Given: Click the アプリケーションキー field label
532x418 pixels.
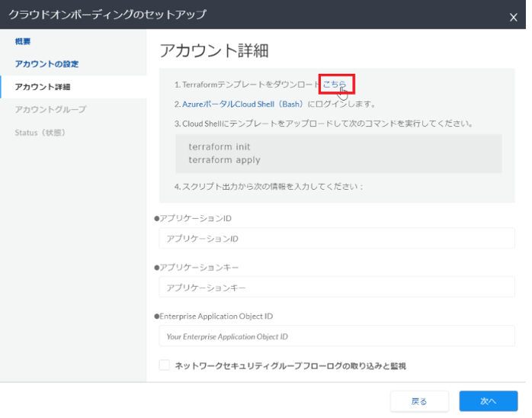Looking at the screenshot, I should pos(199,268).
